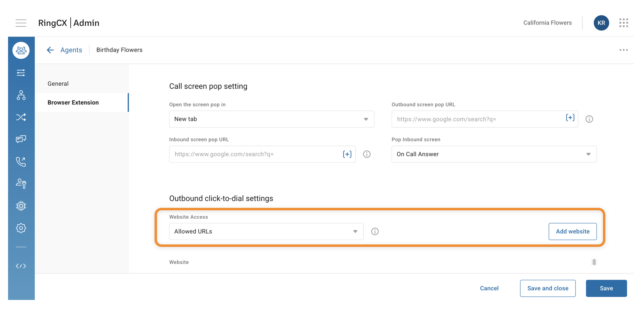Open the chat messages sidebar icon
This screenshot has height=312, width=644.
pos(21,139)
